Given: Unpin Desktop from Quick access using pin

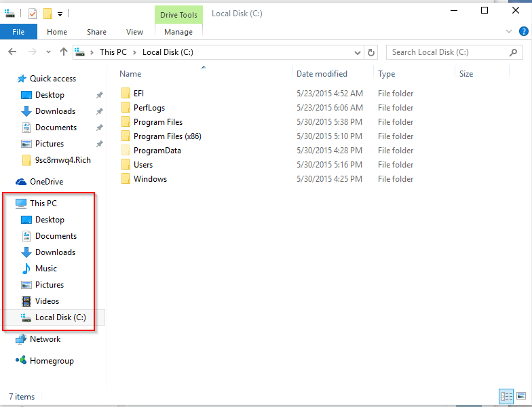Looking at the screenshot, I should click(99, 95).
